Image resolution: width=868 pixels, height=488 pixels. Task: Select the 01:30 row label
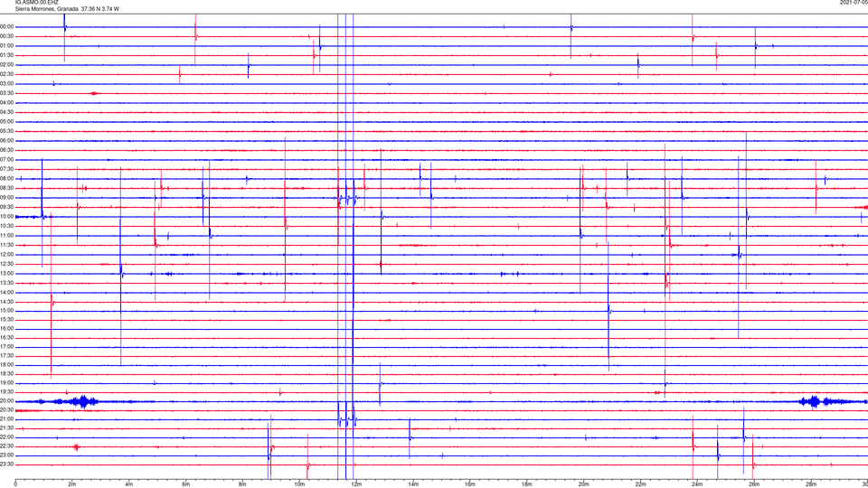pos(7,55)
